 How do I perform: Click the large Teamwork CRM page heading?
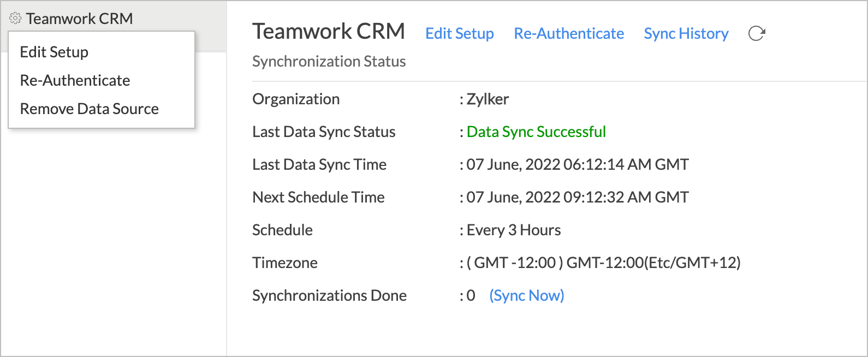[329, 31]
